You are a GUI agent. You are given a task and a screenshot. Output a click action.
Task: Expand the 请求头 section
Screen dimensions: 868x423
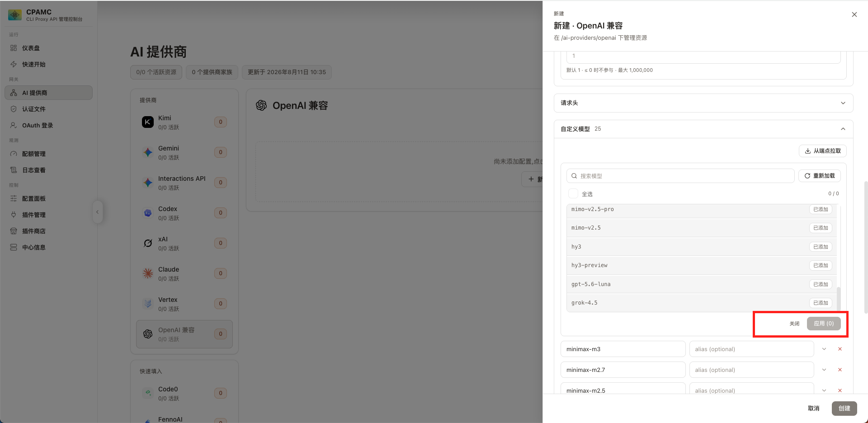click(703, 103)
